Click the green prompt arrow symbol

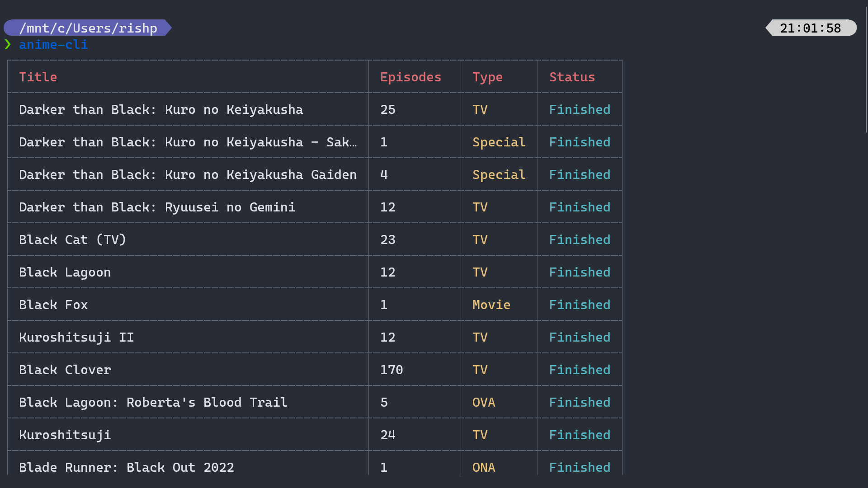(8, 44)
